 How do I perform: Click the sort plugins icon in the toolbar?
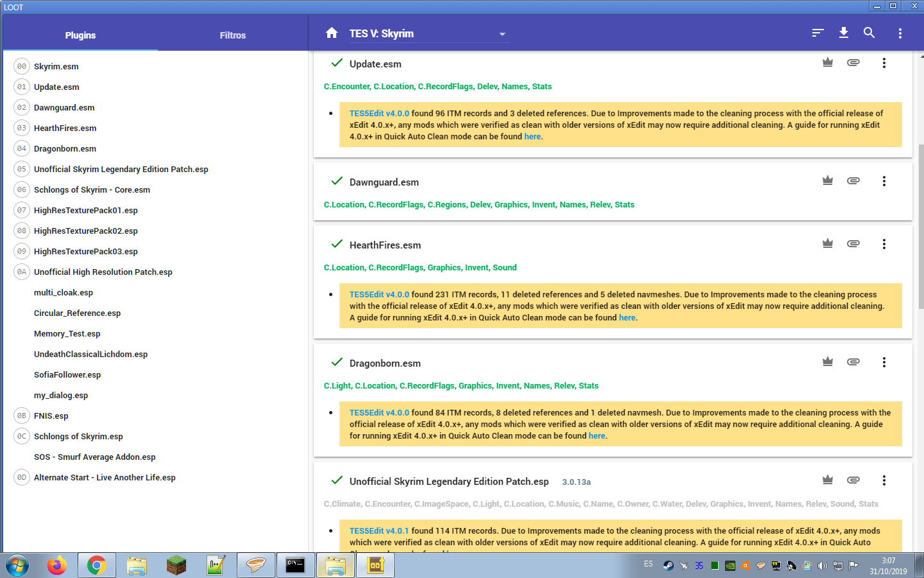click(817, 33)
